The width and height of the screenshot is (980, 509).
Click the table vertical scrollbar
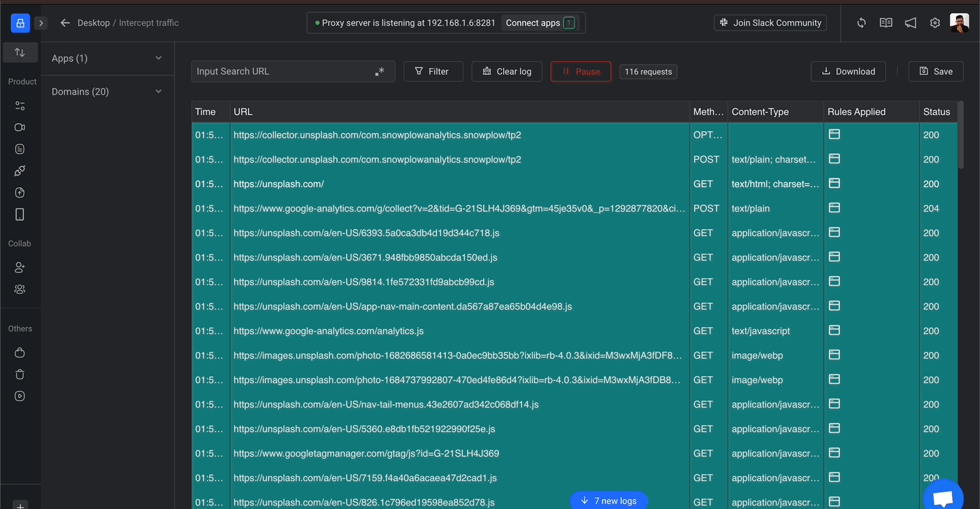961,135
